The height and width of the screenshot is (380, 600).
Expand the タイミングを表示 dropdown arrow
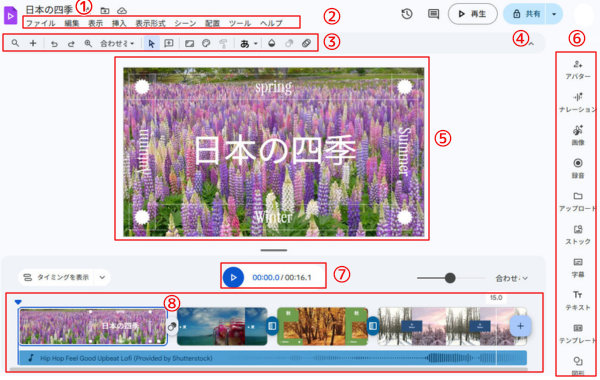tap(102, 277)
